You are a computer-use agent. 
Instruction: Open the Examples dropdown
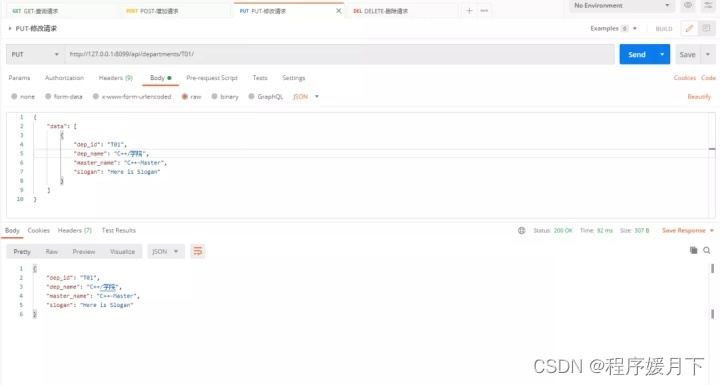(x=614, y=28)
